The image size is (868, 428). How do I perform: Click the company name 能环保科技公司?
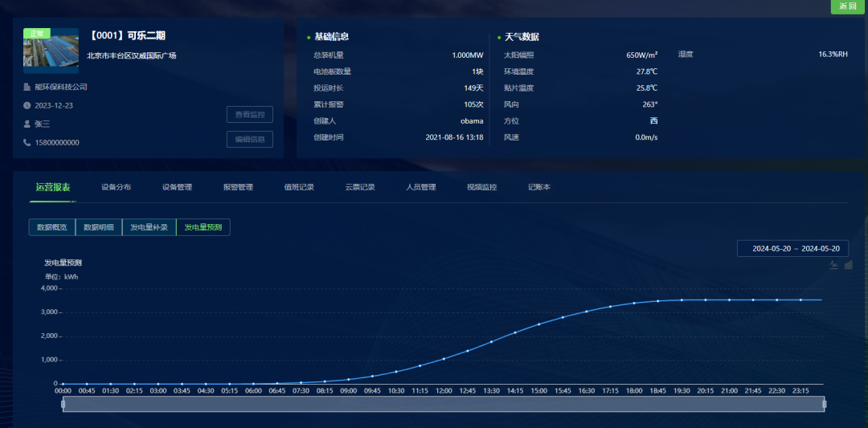(x=61, y=87)
